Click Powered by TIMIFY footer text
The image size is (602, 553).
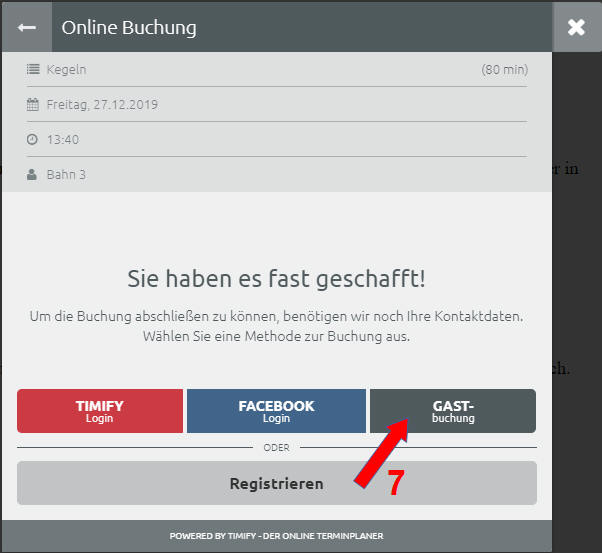[x=276, y=536]
